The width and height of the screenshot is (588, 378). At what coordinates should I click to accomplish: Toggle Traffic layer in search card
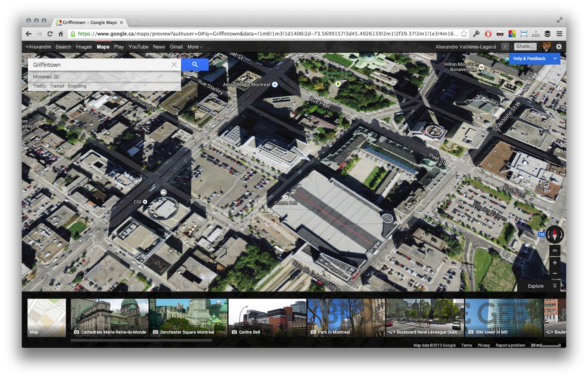coord(40,86)
